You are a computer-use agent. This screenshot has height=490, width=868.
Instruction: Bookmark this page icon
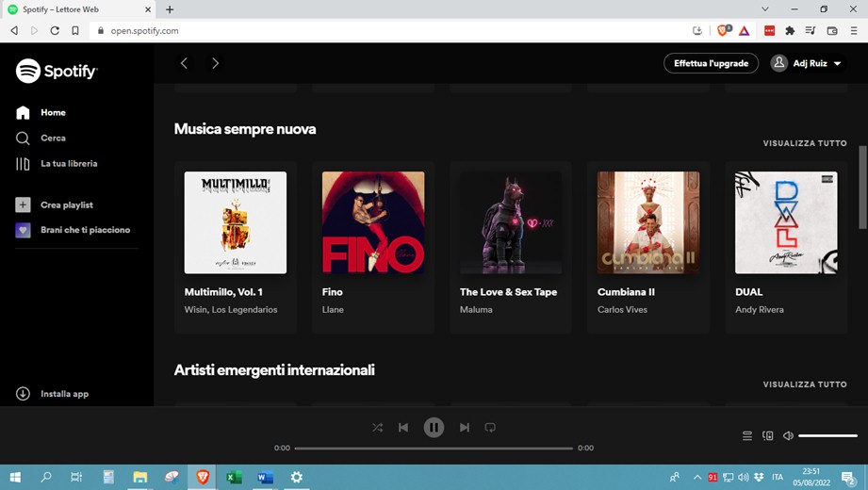click(75, 31)
